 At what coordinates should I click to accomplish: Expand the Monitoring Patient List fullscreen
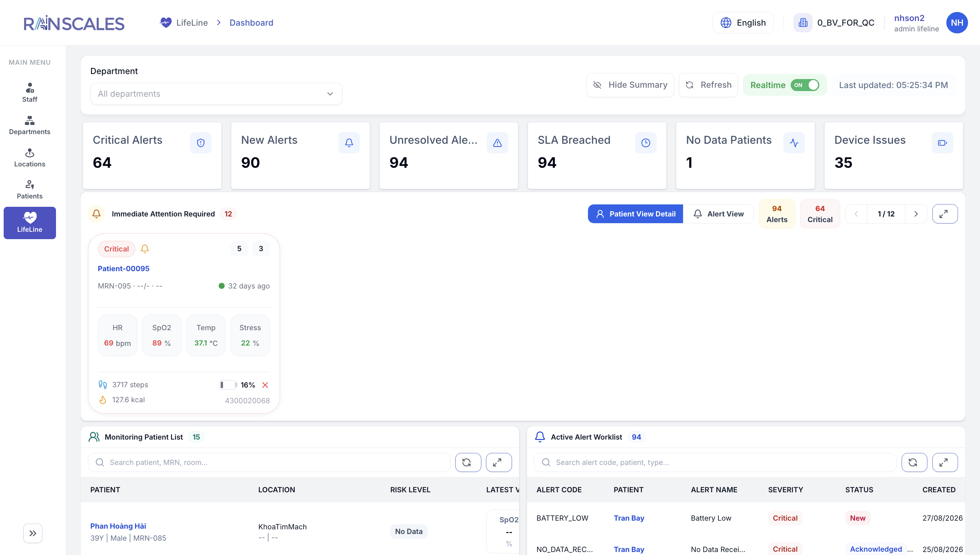(499, 462)
